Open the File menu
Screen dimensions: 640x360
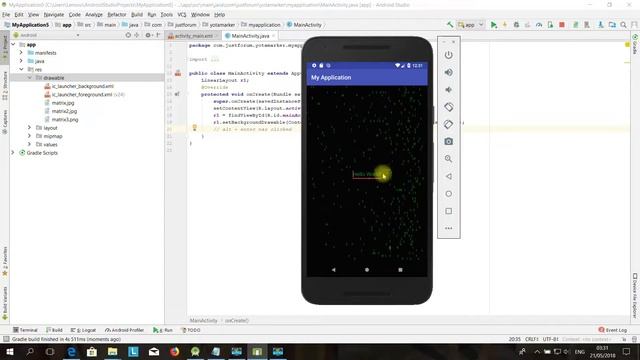point(6,14)
